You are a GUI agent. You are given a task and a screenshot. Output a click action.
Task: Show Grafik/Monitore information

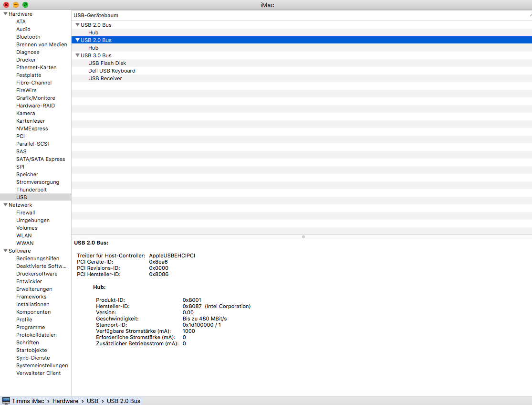[x=36, y=98]
